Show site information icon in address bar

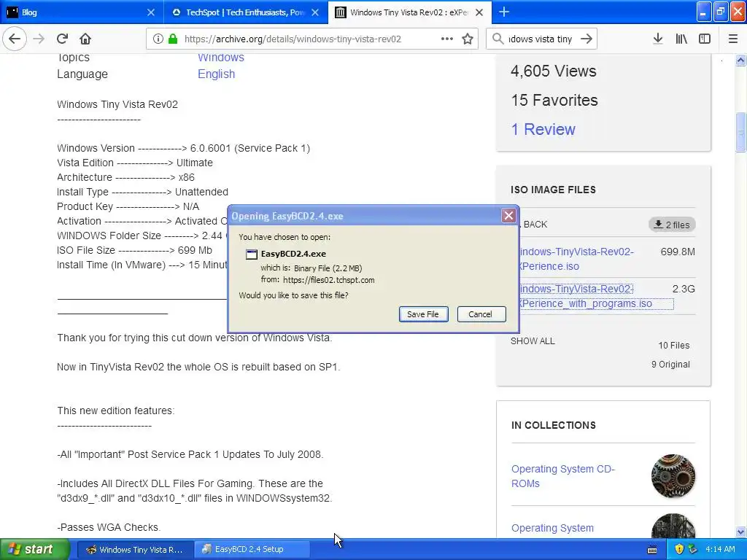click(158, 39)
